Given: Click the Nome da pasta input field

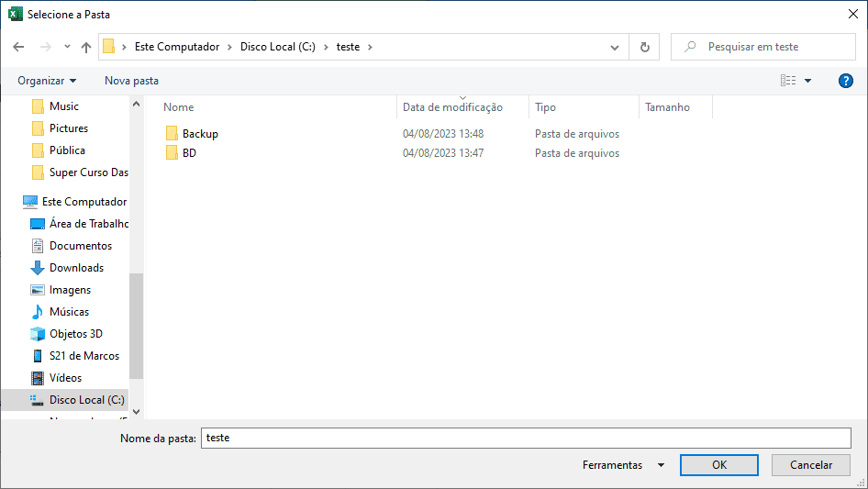Looking at the screenshot, I should click(526, 438).
